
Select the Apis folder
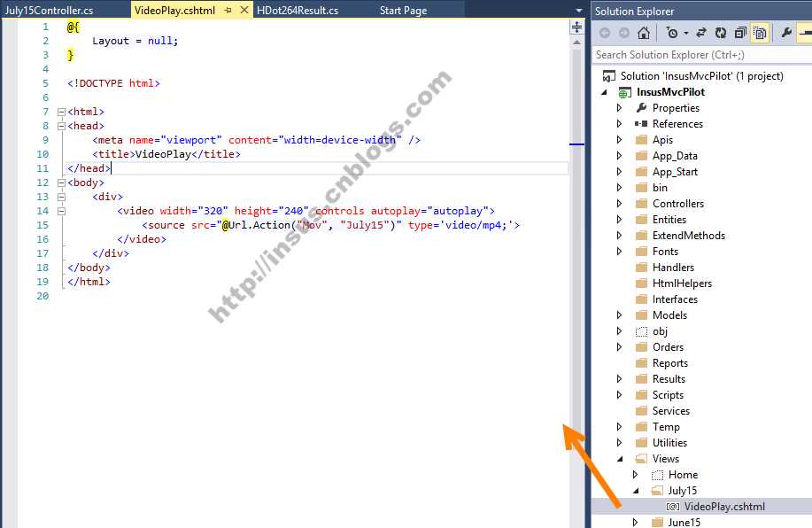[x=662, y=140]
